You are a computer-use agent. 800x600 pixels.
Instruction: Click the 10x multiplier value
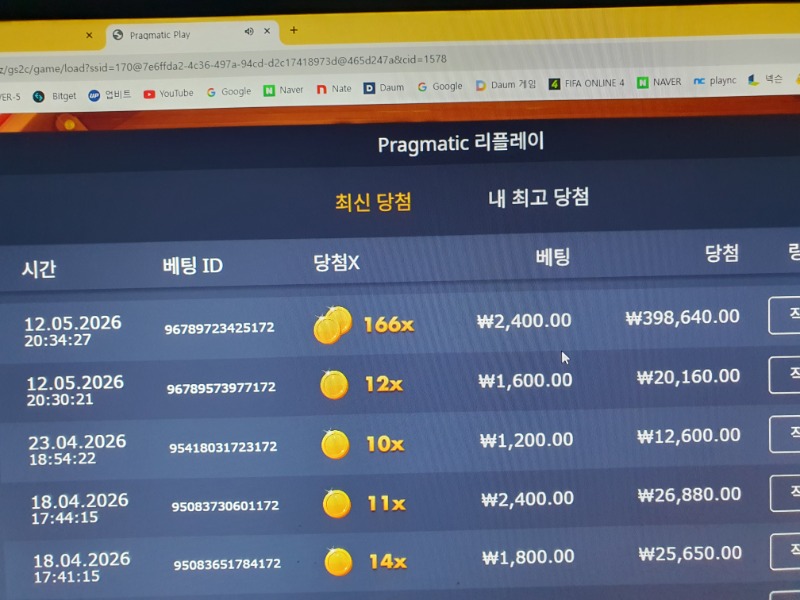pyautogui.click(x=385, y=444)
